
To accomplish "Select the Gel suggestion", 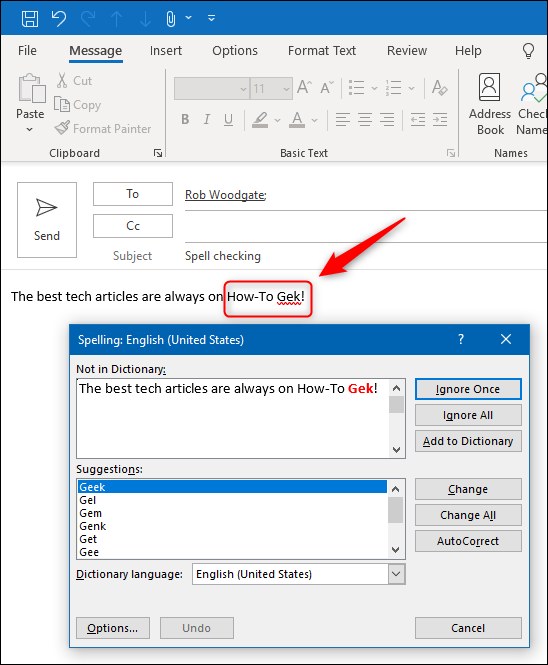I will tap(232, 500).
